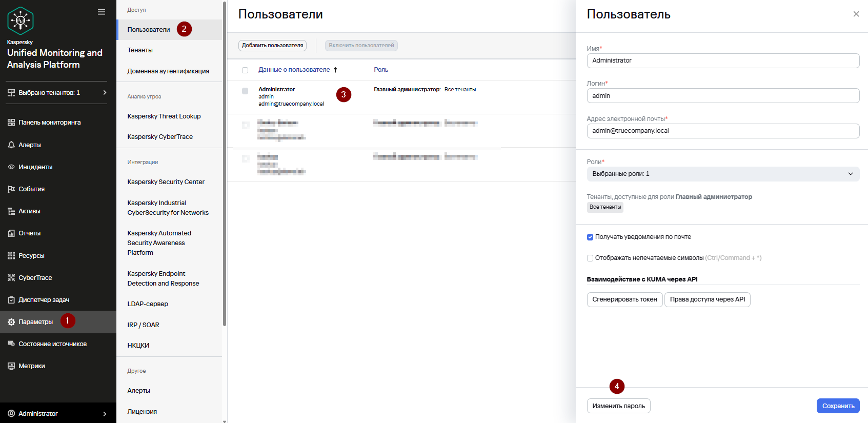Click the email address input field
This screenshot has height=423, width=868.
723,131
